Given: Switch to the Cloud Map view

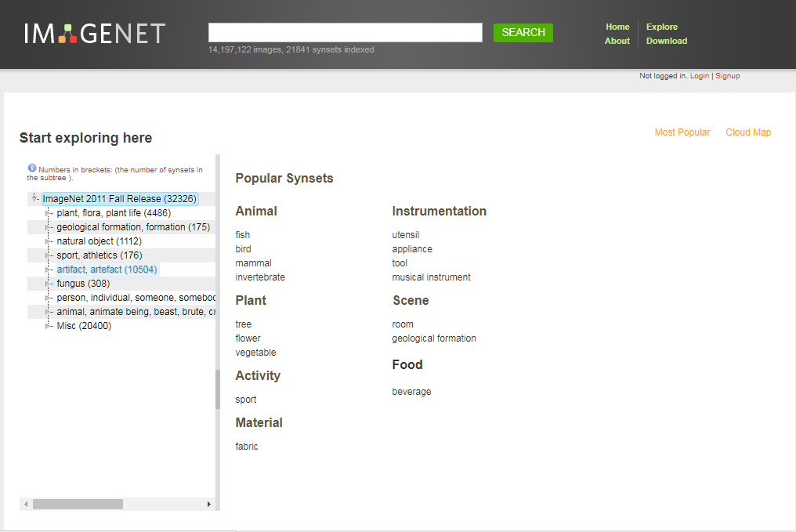Looking at the screenshot, I should [748, 132].
